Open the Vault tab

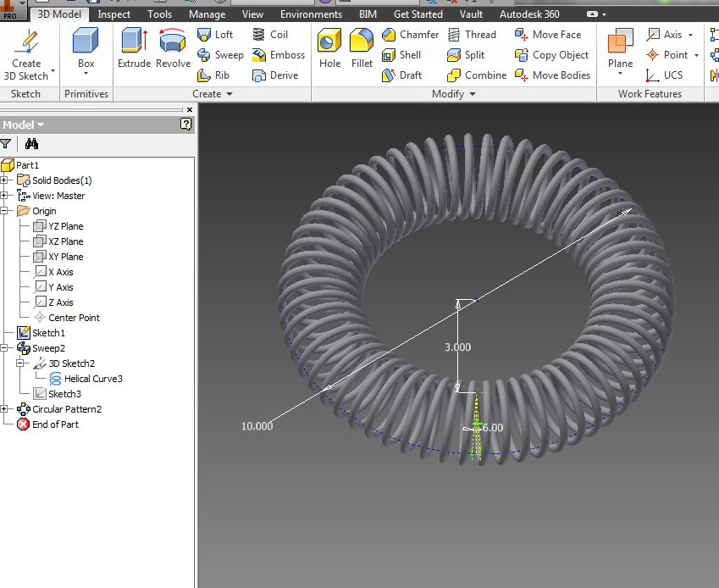click(x=471, y=14)
